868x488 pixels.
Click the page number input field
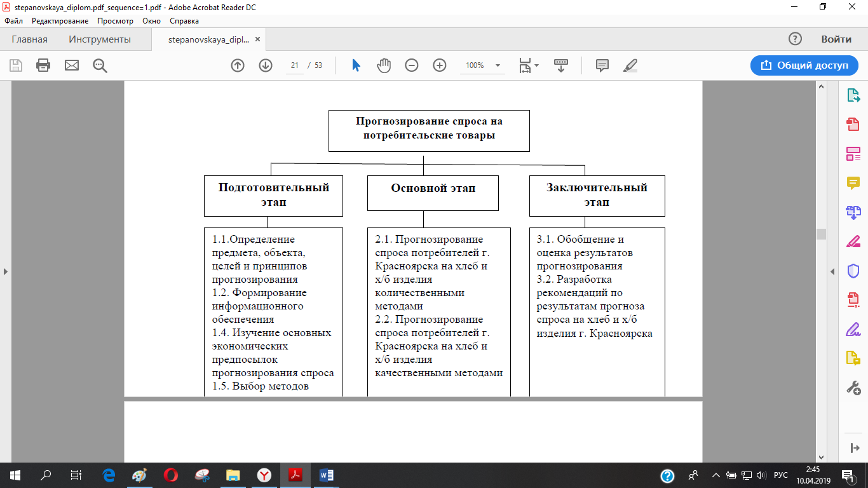295,65
